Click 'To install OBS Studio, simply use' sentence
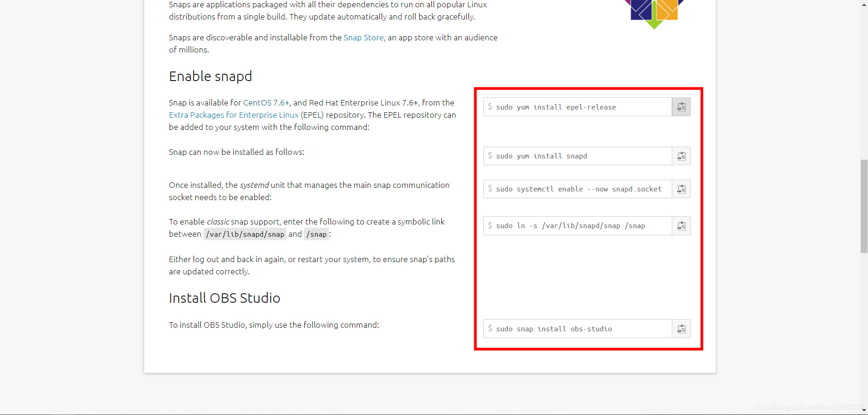This screenshot has width=868, height=415. pos(274,325)
